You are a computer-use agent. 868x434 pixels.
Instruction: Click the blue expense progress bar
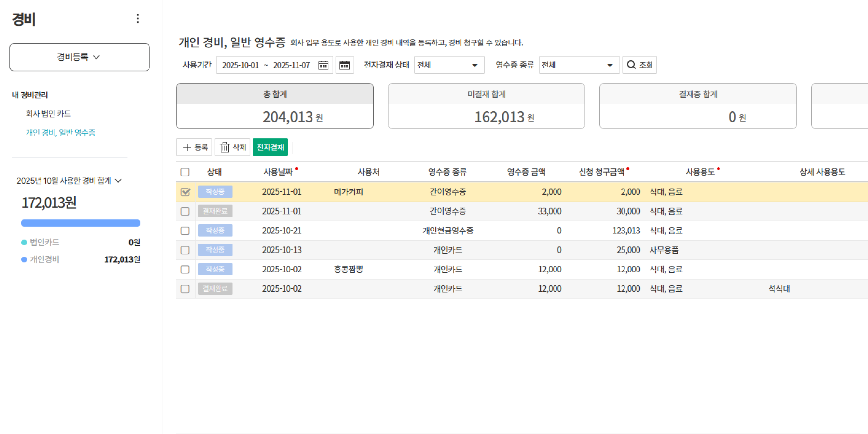[80, 223]
